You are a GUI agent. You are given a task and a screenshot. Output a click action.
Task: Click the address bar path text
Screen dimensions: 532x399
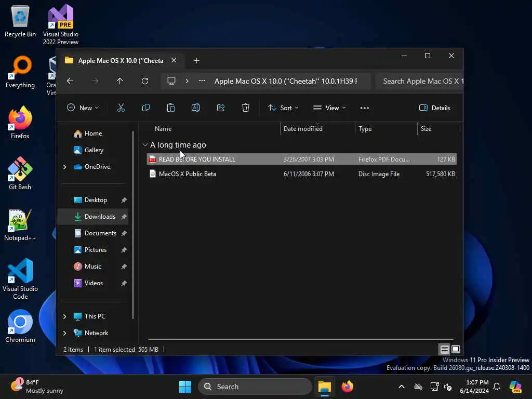(x=286, y=81)
